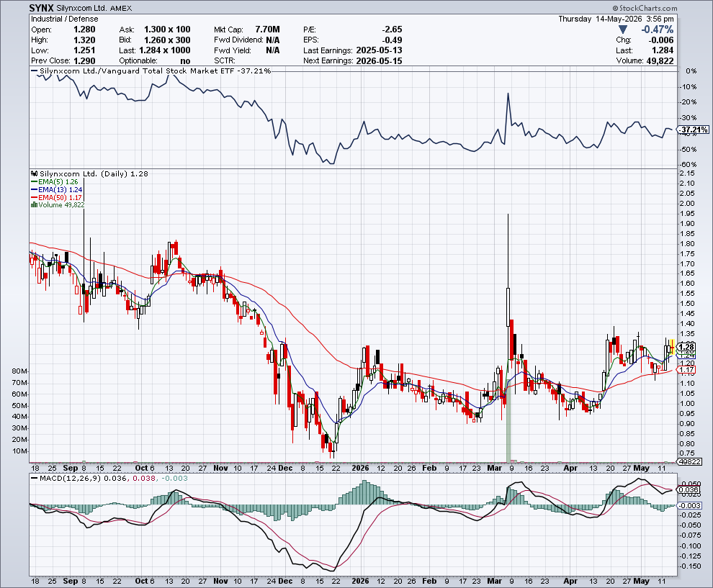This screenshot has width=713, height=588.
Task: Click the EPS value -0.49
Action: (x=392, y=40)
